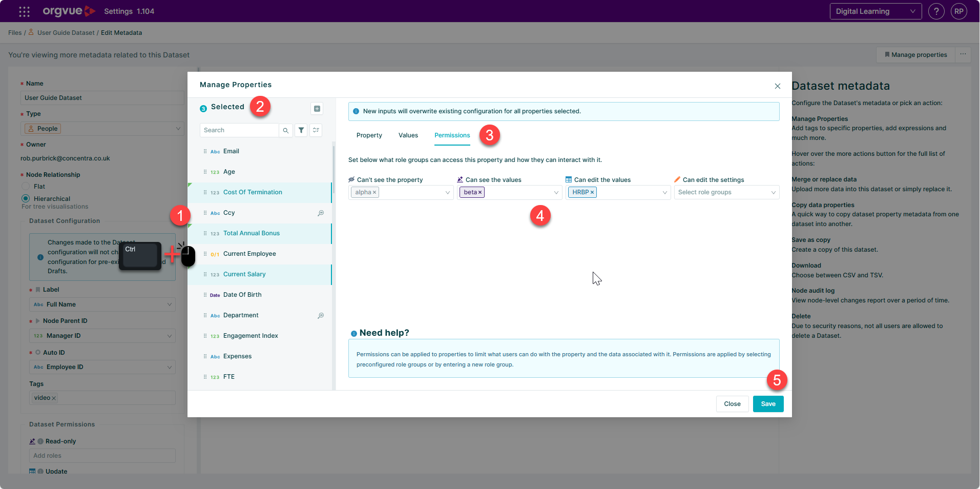This screenshot has height=489, width=980.
Task: Switch to the Property tab
Action: pos(369,135)
